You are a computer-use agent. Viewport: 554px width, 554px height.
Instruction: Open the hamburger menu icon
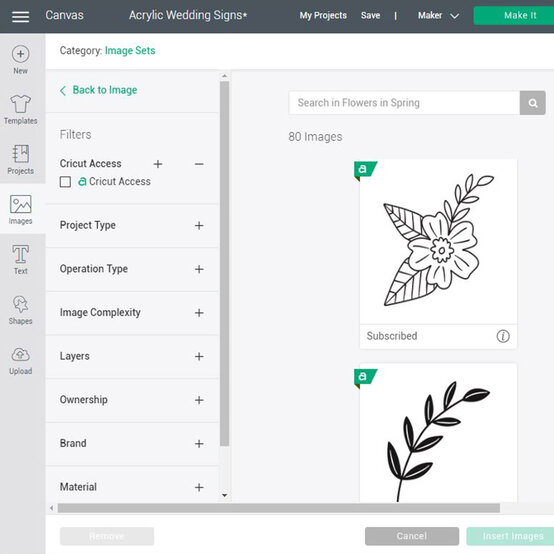point(20,16)
